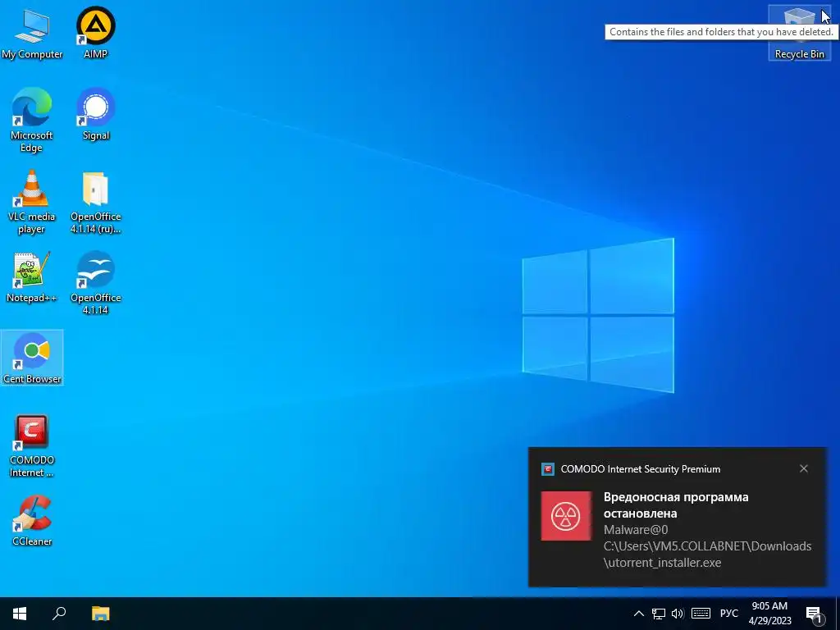Click the Malware@0 threat name text
Screen dimensions: 840x630
(x=636, y=530)
